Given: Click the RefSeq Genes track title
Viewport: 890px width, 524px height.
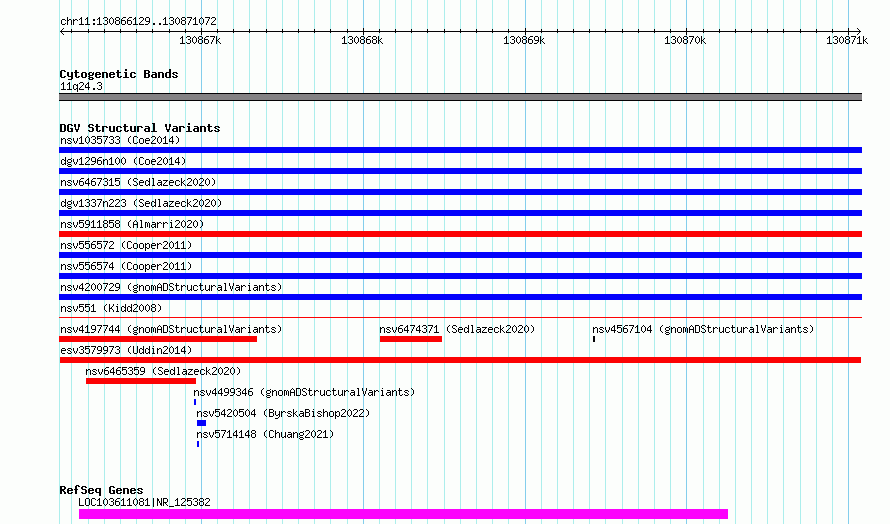Looking at the screenshot, I should (101, 489).
